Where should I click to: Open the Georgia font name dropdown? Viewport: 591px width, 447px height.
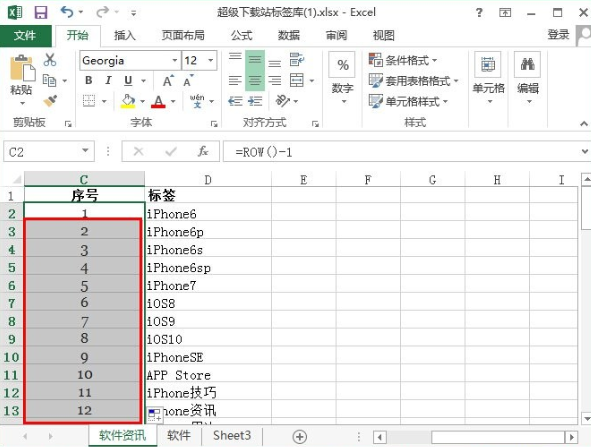tap(175, 60)
